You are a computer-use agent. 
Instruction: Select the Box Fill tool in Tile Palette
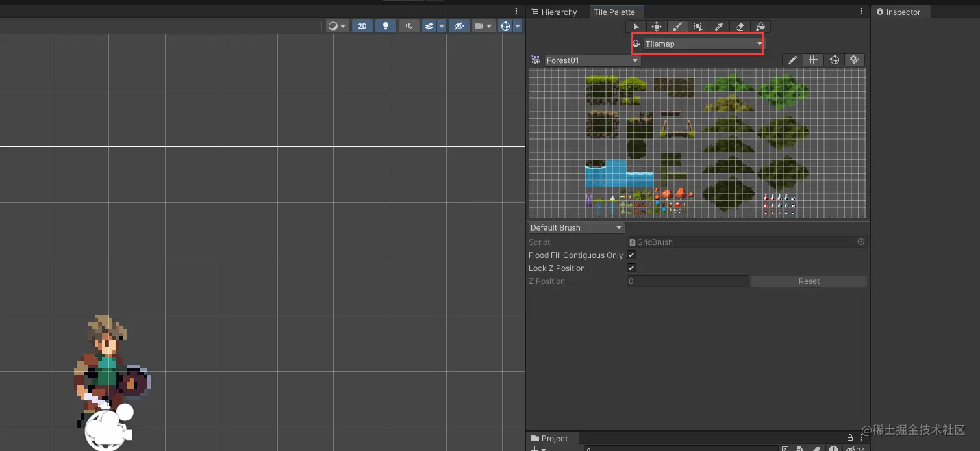point(698,27)
